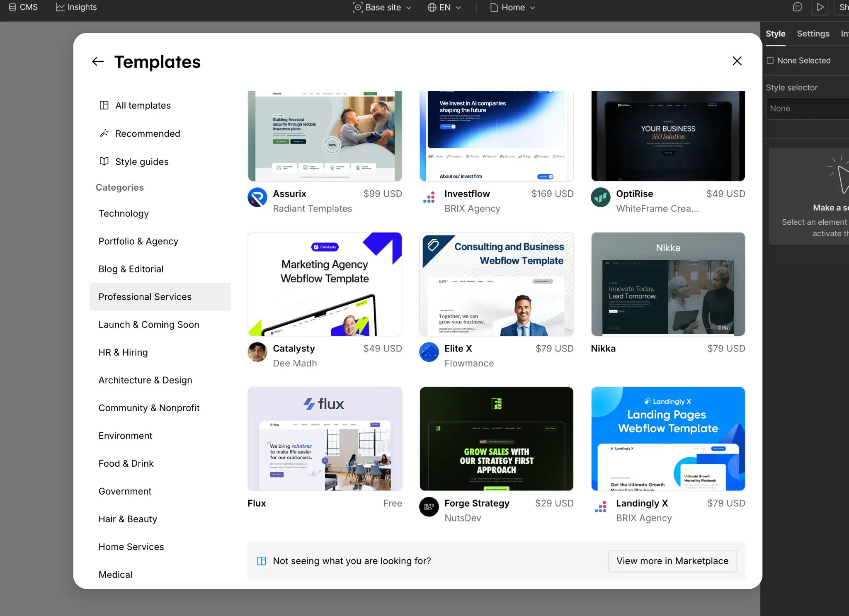Click the Dee Madh author avatar
This screenshot has height=616, width=849.
257,352
